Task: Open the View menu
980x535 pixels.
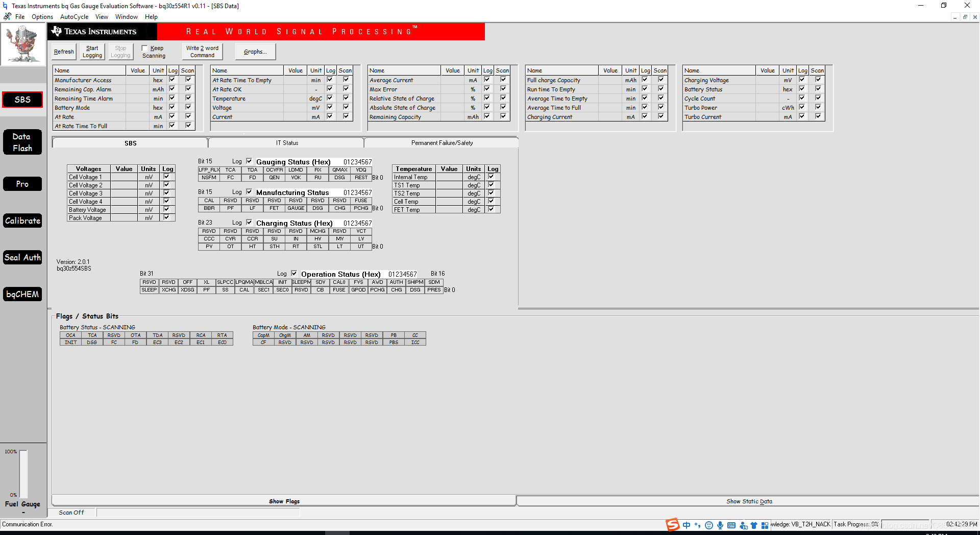Action: click(x=102, y=17)
